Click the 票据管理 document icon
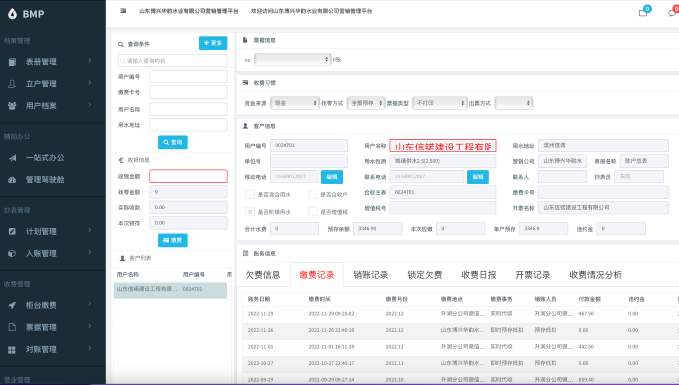 pos(12,327)
